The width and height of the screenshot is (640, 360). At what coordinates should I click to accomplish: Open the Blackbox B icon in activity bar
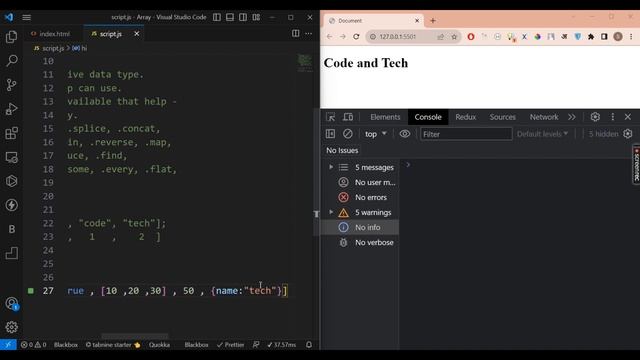point(11,229)
